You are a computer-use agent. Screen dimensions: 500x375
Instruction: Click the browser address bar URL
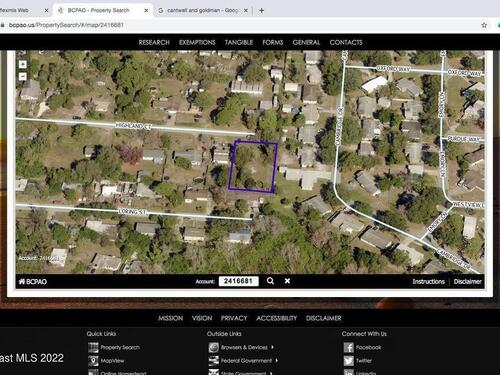click(66, 25)
